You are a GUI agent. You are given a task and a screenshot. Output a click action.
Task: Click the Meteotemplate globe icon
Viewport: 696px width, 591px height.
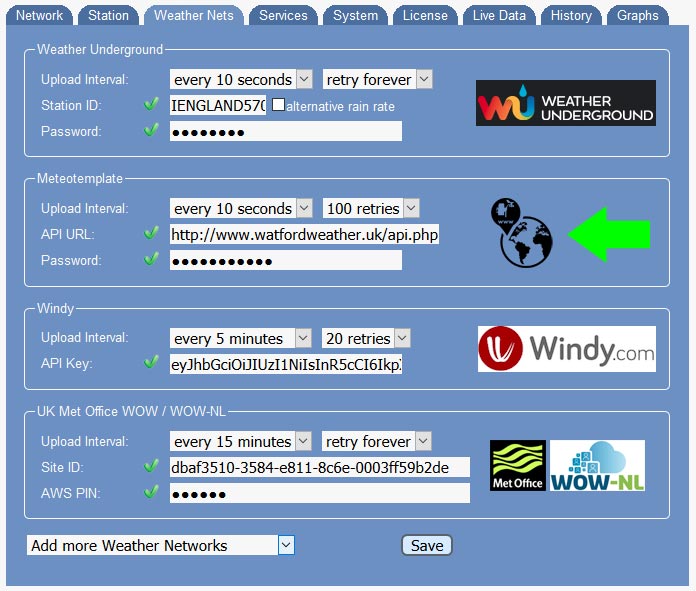[x=522, y=233]
